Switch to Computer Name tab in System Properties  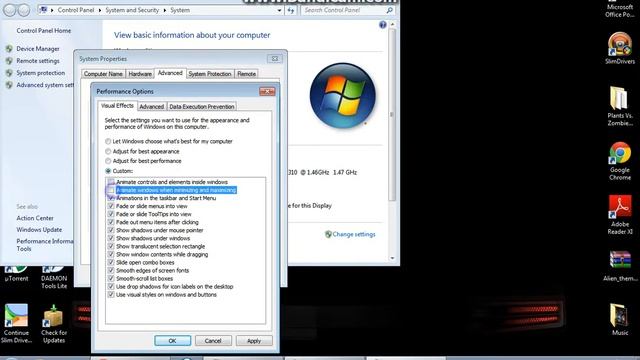click(x=103, y=74)
